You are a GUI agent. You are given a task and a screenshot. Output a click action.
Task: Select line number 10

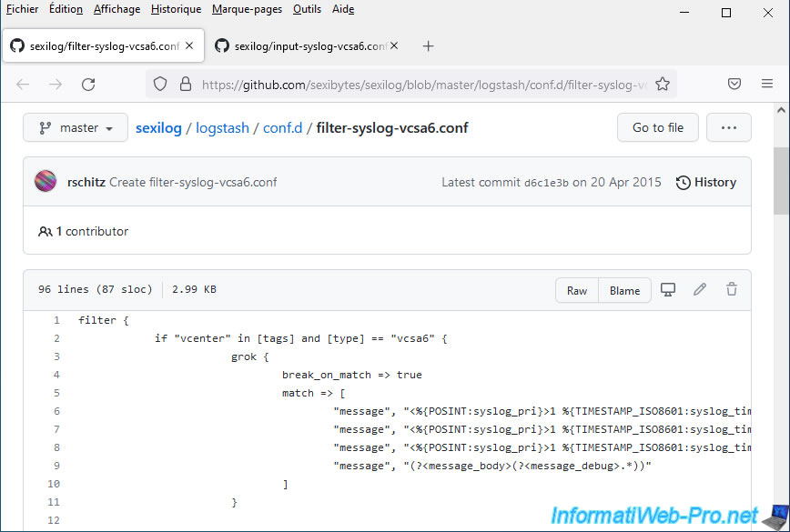(x=54, y=484)
